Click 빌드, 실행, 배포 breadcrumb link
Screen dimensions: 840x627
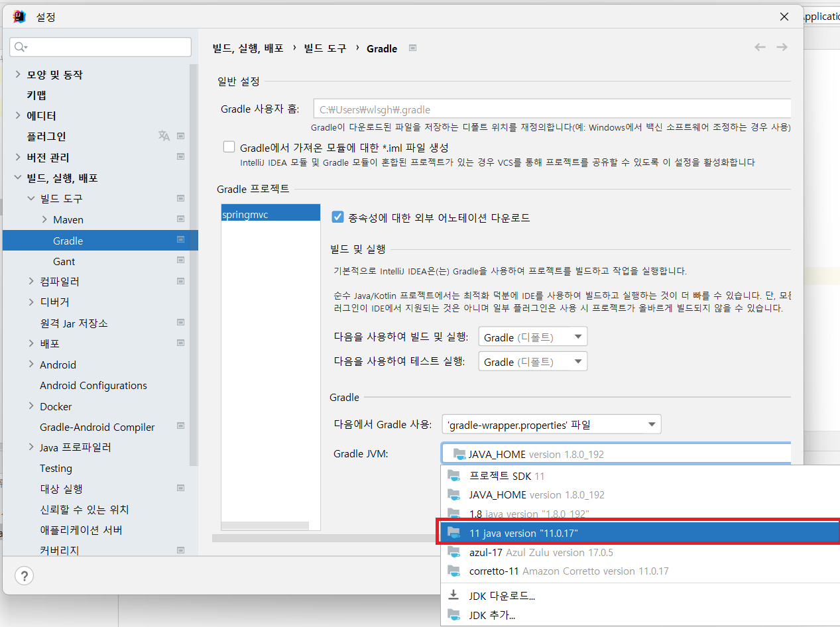pos(248,48)
